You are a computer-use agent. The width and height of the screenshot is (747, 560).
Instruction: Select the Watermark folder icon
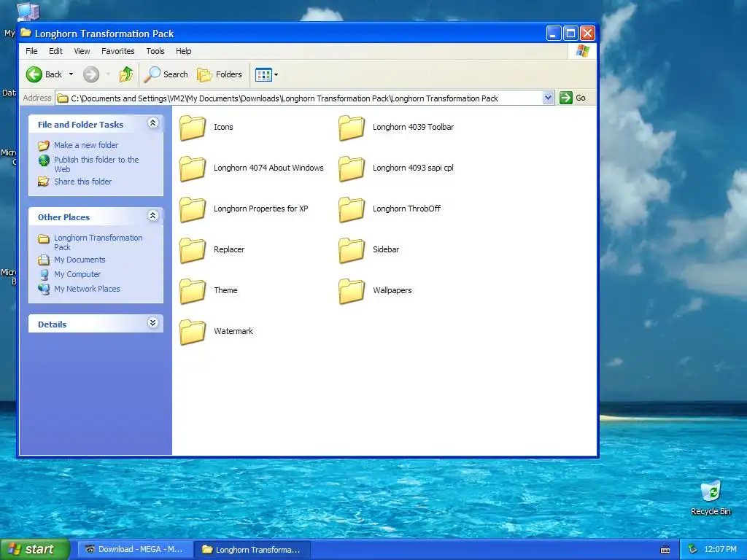[193, 332]
